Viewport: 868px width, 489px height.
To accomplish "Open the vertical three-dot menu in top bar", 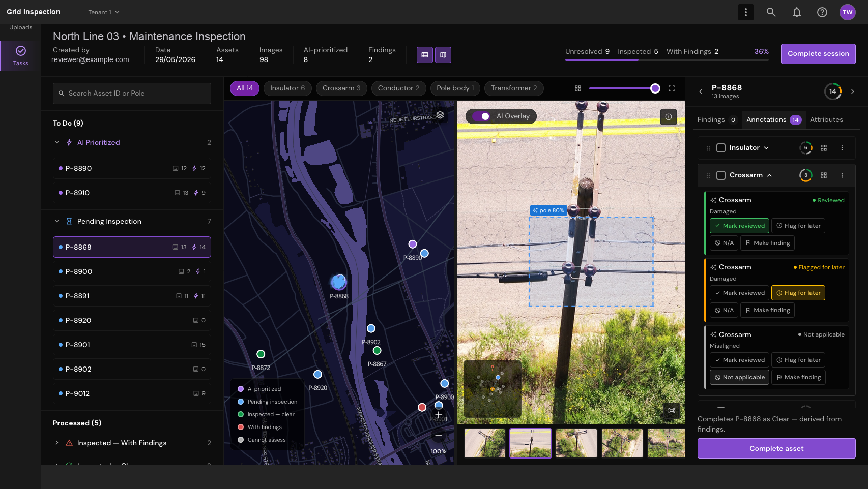I will pos(746,12).
